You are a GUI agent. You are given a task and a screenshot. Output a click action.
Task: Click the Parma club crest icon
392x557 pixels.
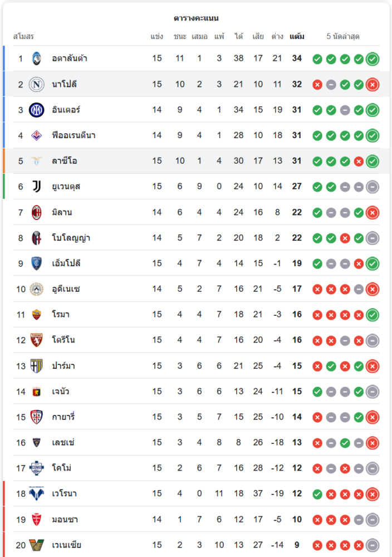tap(36, 366)
